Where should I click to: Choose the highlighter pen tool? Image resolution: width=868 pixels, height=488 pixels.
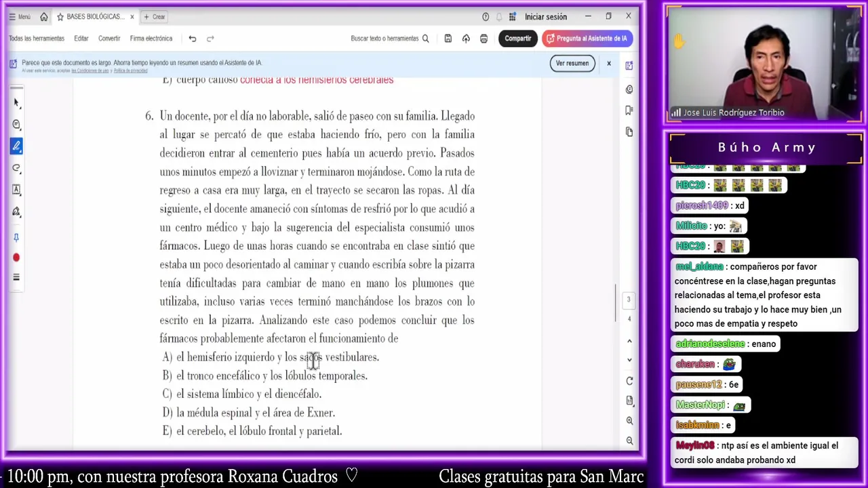(16, 146)
